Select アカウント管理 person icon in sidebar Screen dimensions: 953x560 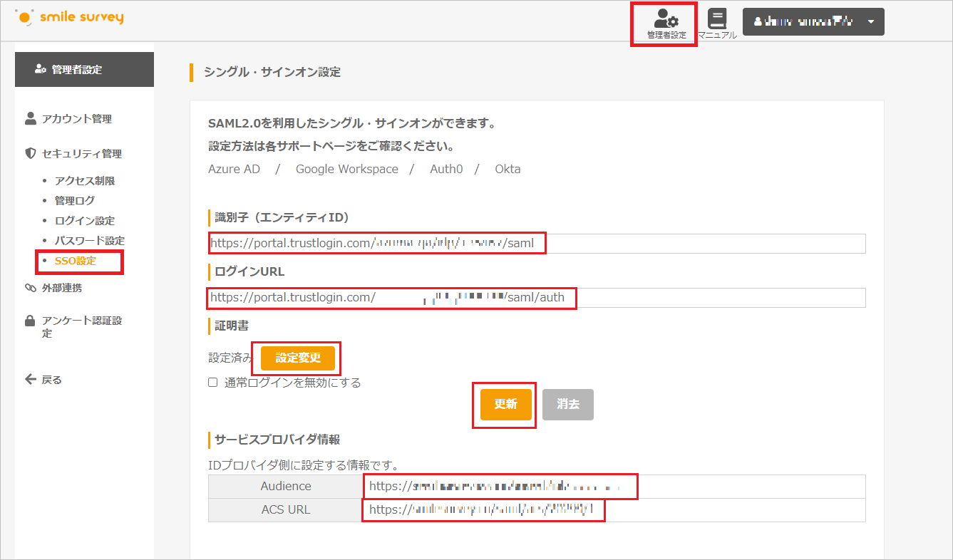click(30, 118)
